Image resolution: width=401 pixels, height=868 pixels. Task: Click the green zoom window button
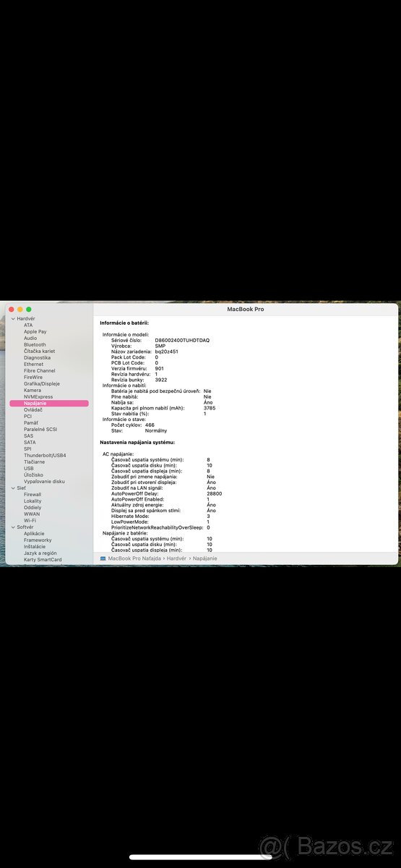pyautogui.click(x=28, y=310)
